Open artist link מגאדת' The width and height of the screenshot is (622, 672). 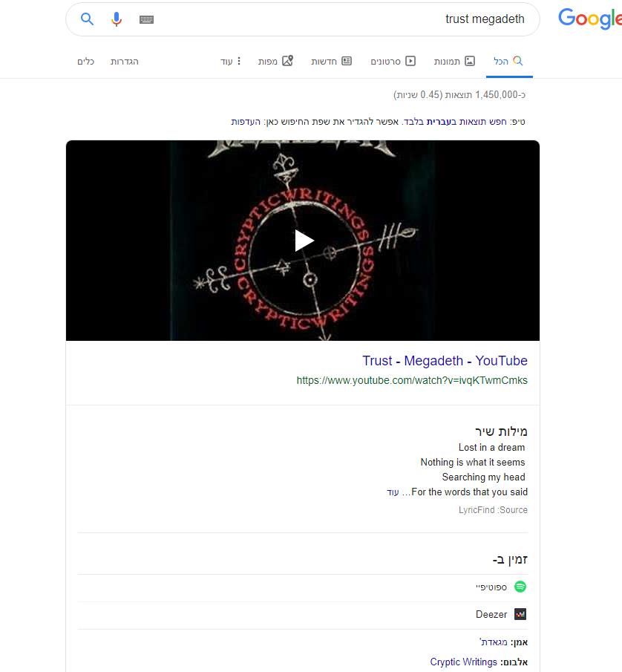(x=494, y=642)
